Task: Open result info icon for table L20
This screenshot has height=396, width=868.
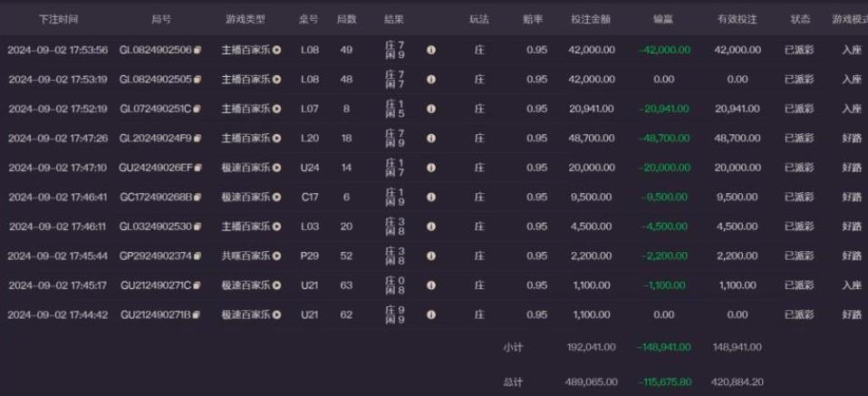Action: [430, 138]
